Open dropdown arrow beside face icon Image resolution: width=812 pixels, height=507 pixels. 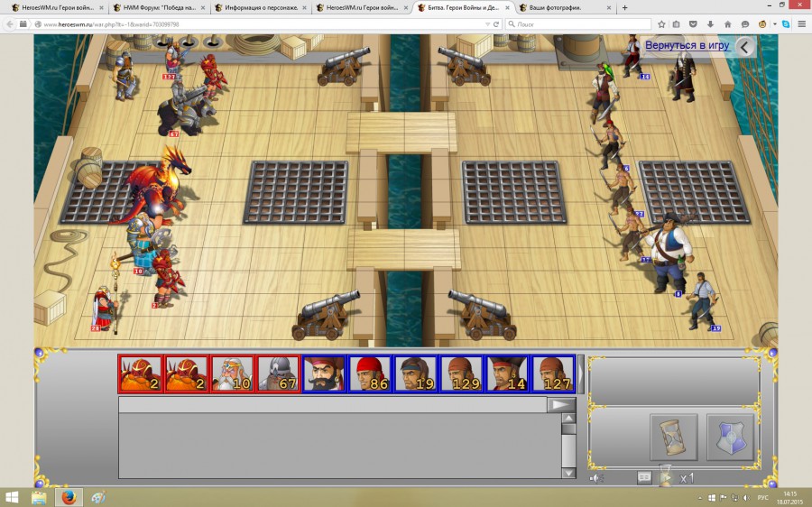pyautogui.click(x=774, y=24)
